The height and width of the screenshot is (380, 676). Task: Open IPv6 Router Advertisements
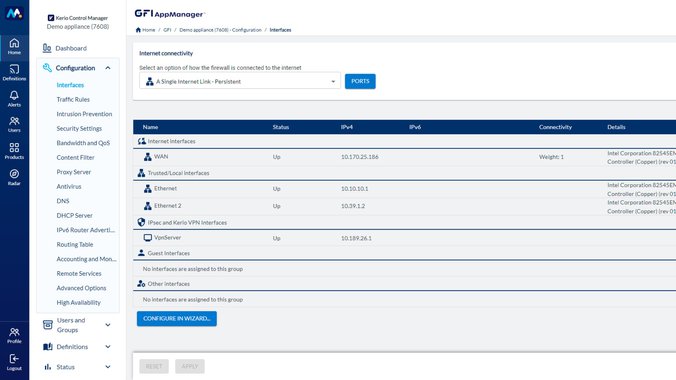point(85,230)
